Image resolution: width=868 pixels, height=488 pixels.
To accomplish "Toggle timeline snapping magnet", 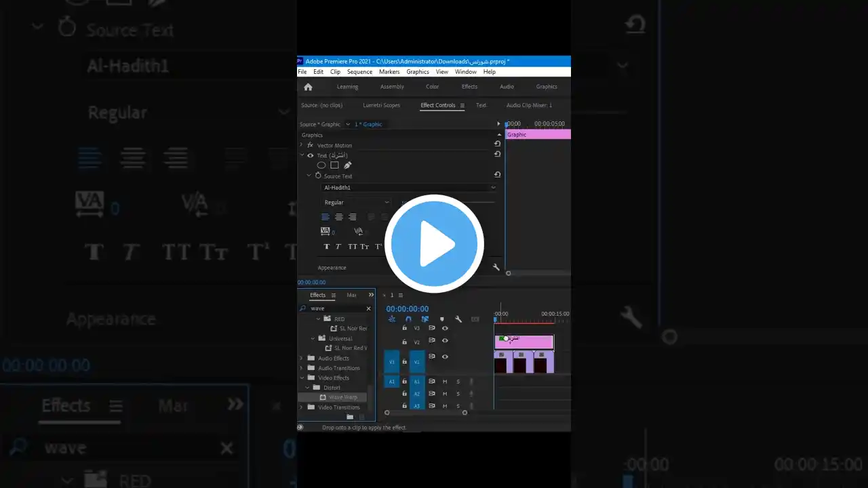I will pos(408,319).
